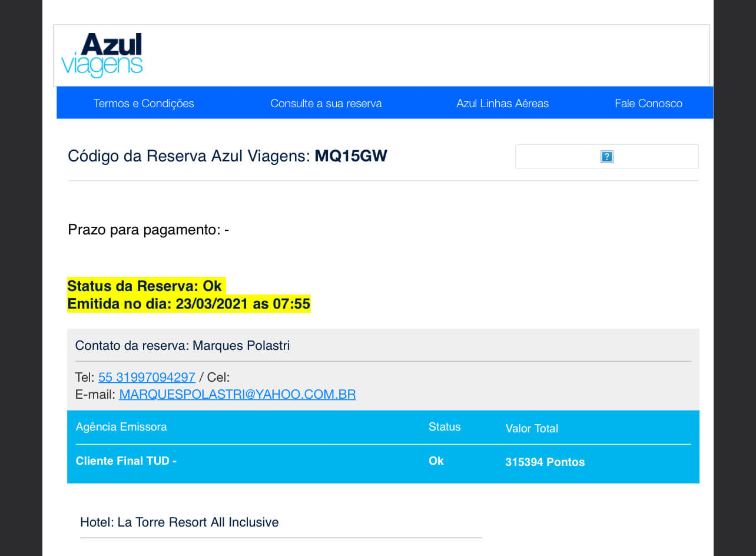The height and width of the screenshot is (556, 756).
Task: Open Termos e Condições menu item
Action: click(144, 104)
